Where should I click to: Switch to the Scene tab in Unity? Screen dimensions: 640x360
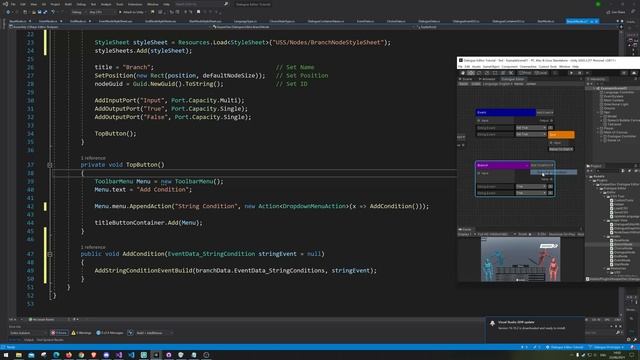click(x=466, y=79)
